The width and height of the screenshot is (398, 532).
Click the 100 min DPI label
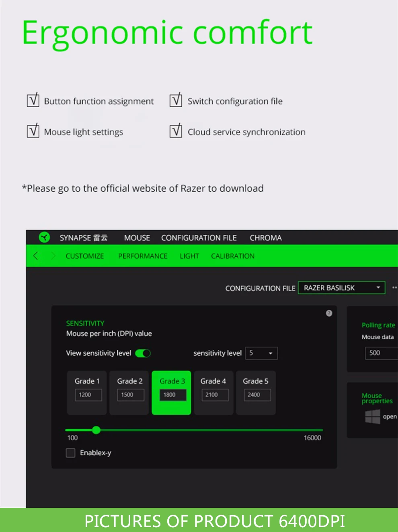[x=72, y=438]
